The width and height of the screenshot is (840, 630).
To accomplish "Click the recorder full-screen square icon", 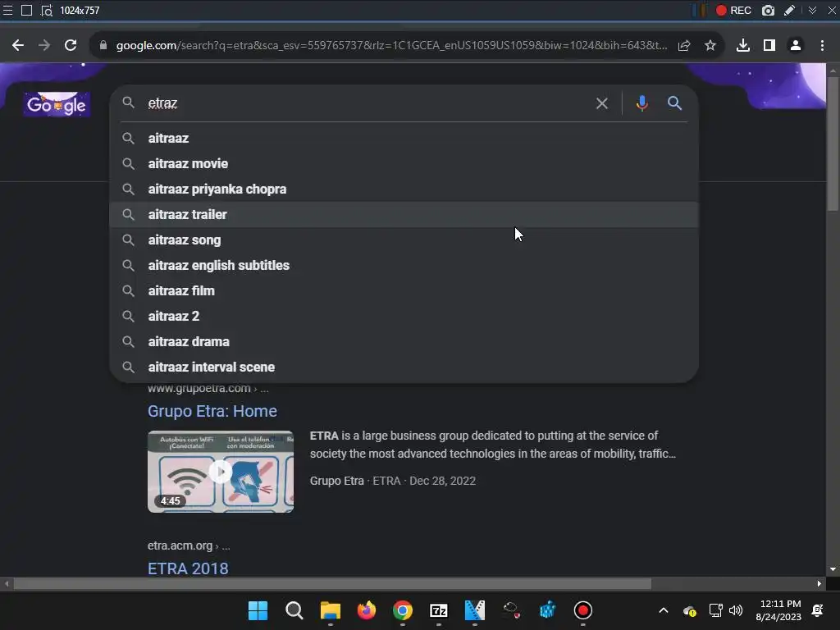I will coord(26,10).
